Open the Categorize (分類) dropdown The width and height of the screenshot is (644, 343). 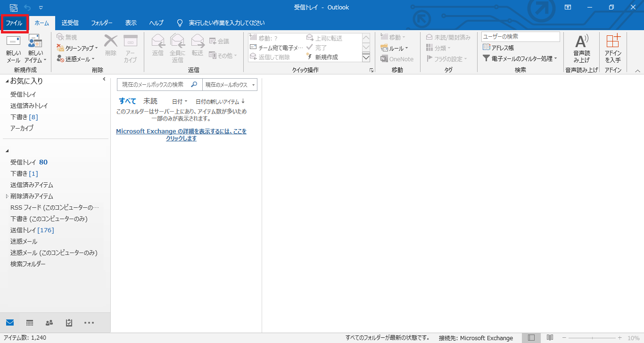click(x=438, y=48)
